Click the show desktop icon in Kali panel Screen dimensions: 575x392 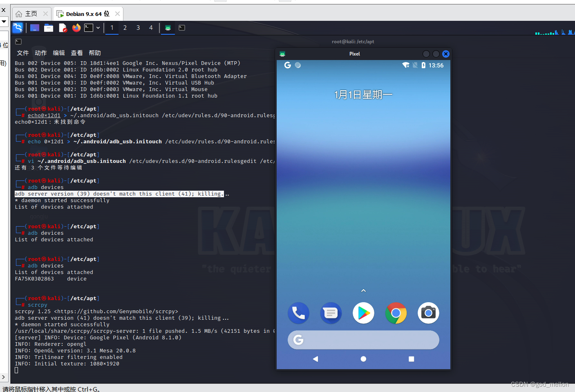pos(35,28)
